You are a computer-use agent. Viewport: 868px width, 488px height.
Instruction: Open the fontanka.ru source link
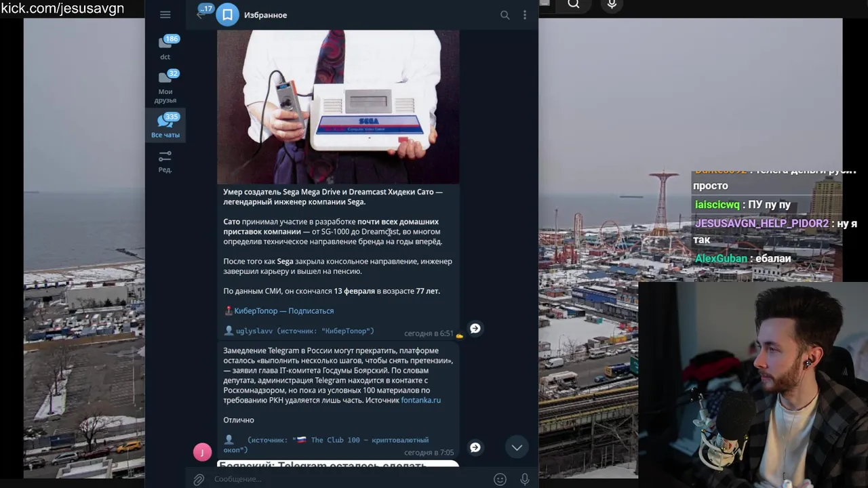(x=420, y=400)
